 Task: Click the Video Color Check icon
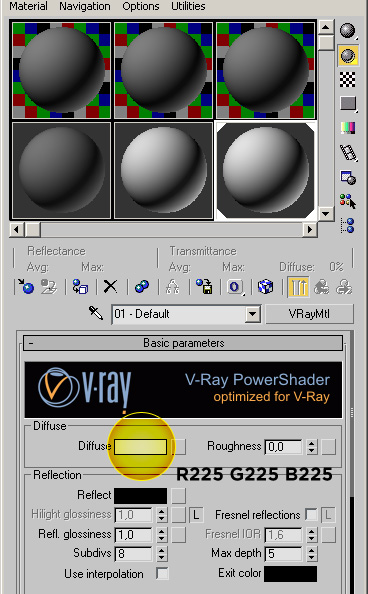point(348,127)
